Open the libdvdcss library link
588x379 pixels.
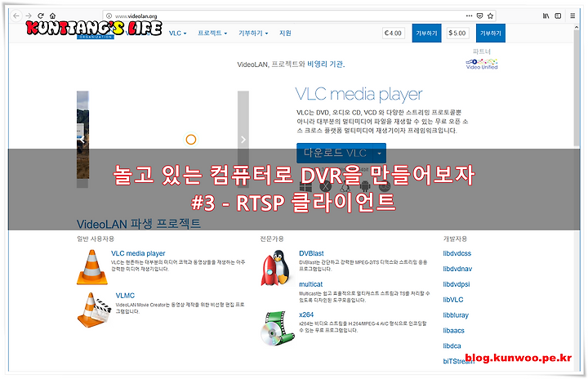coord(457,253)
